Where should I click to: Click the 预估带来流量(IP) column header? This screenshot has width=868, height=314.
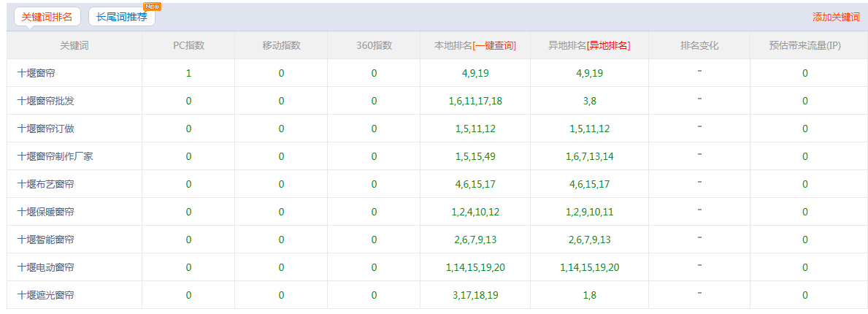coord(804,45)
